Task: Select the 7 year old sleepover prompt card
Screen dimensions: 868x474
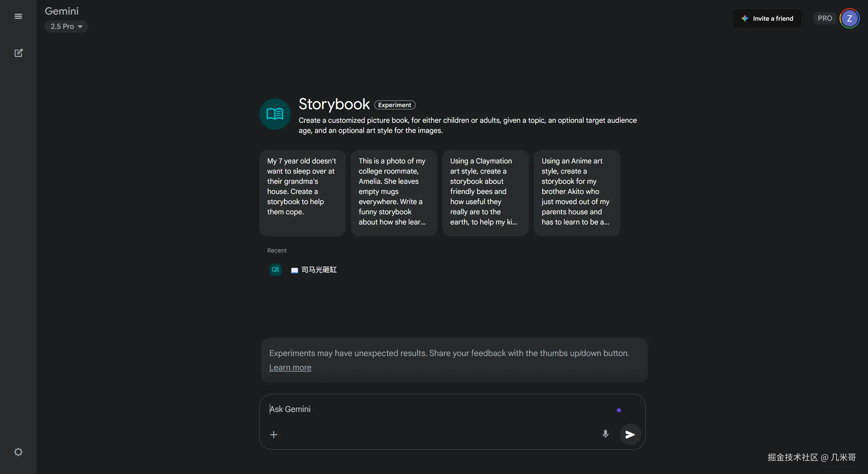Action: pyautogui.click(x=302, y=193)
